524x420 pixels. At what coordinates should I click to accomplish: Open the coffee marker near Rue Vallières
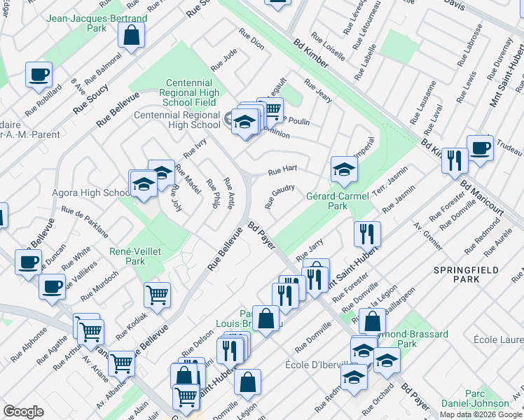pos(52,287)
